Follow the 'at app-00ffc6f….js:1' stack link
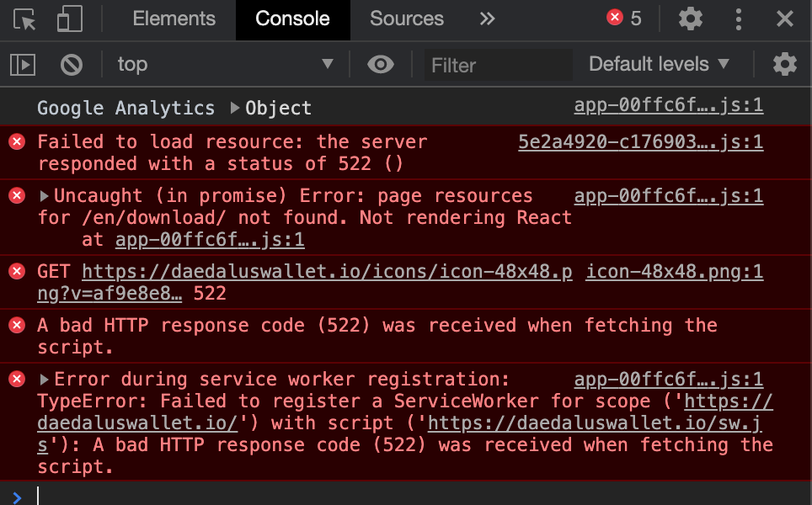 pos(210,240)
